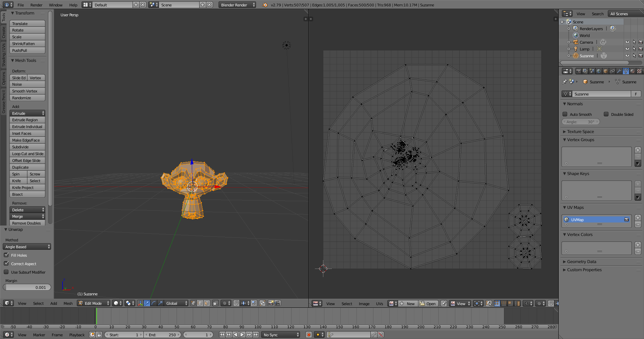Open the Object Constraints tab (chain icon)
The image size is (644, 339).
pyautogui.click(x=612, y=71)
